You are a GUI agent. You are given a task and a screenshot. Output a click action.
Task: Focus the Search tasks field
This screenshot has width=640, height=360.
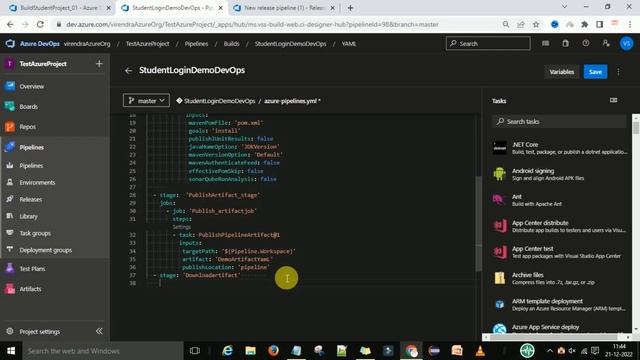pyautogui.click(x=559, y=122)
